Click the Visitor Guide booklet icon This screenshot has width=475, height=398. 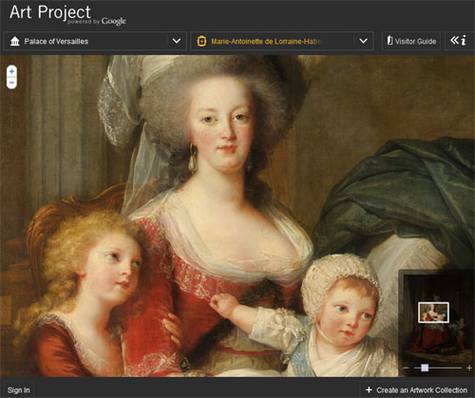(389, 41)
